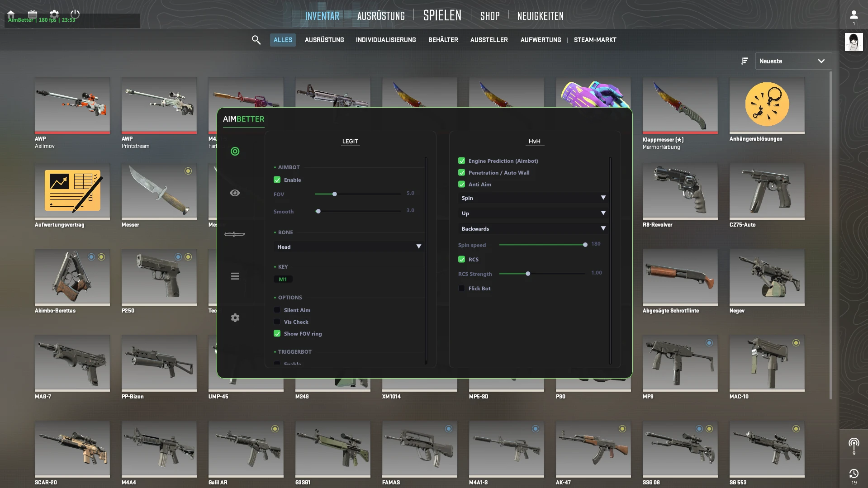Screen dimensions: 868x488
Task: Filter inventory by Individualisierung
Action: 386,40
